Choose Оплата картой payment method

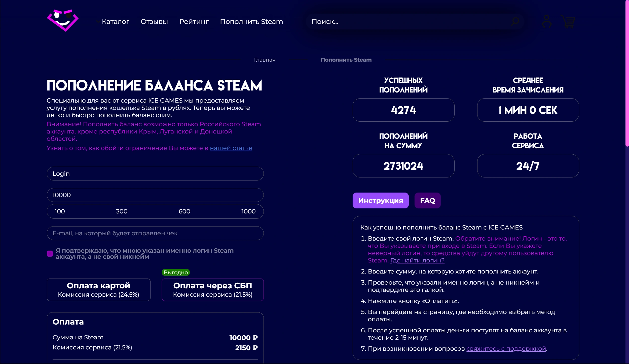tap(98, 290)
